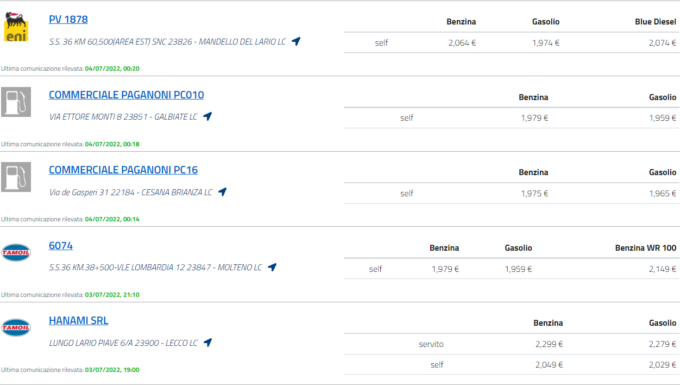
Task: Open navigation arrow next to Molteno address
Action: coord(272,267)
